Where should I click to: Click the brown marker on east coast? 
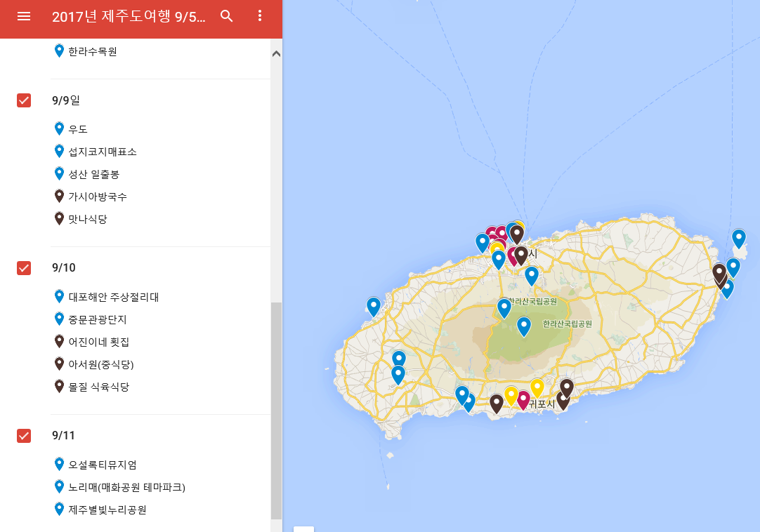[x=719, y=273]
